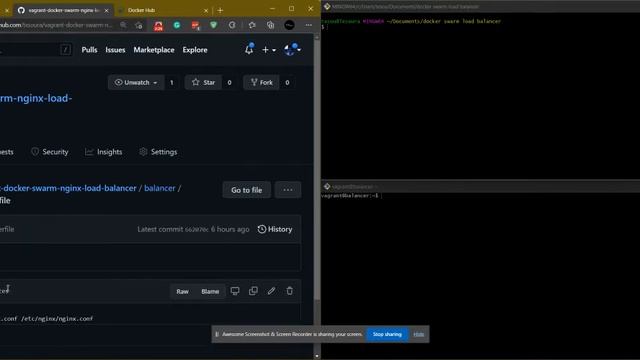Open the file History
The width and height of the screenshot is (640, 360).
[275, 229]
